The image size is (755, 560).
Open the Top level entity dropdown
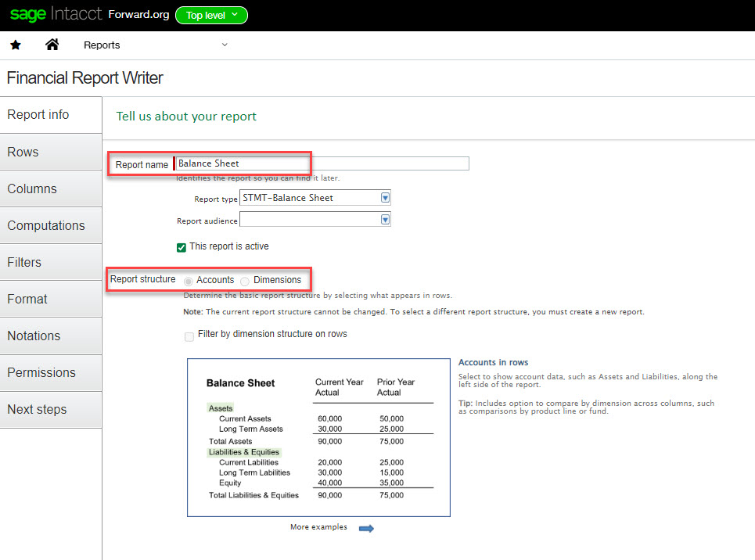click(x=211, y=15)
